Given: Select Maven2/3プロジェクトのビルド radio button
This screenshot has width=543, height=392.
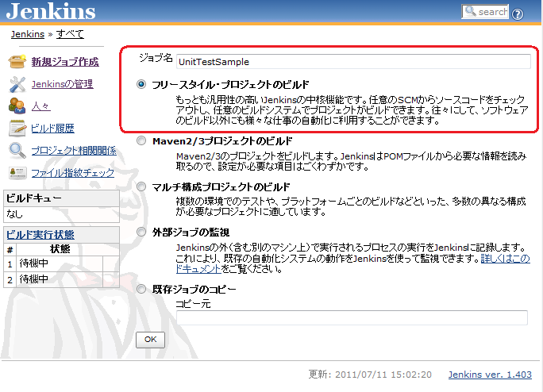Looking at the screenshot, I should coord(141,140).
